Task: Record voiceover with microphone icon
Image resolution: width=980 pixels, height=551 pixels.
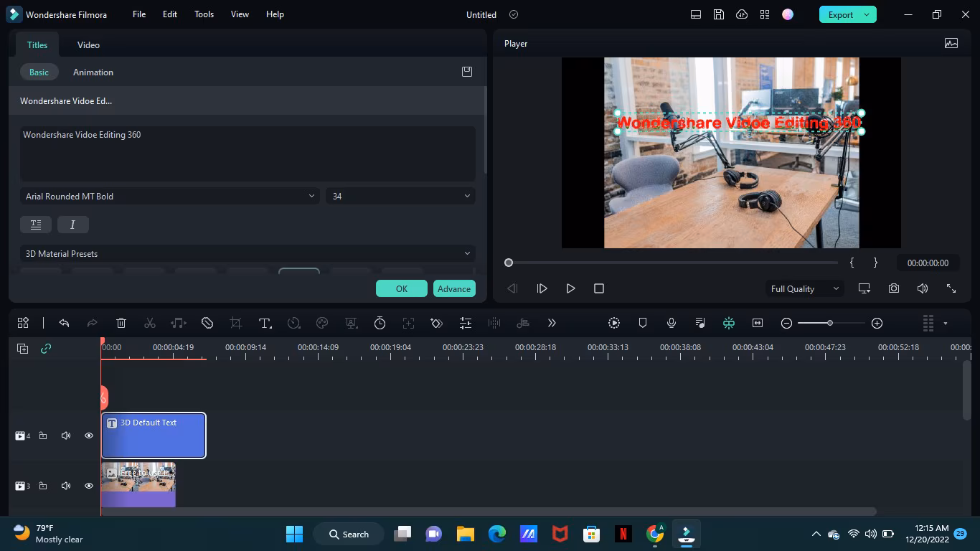Action: 672,323
